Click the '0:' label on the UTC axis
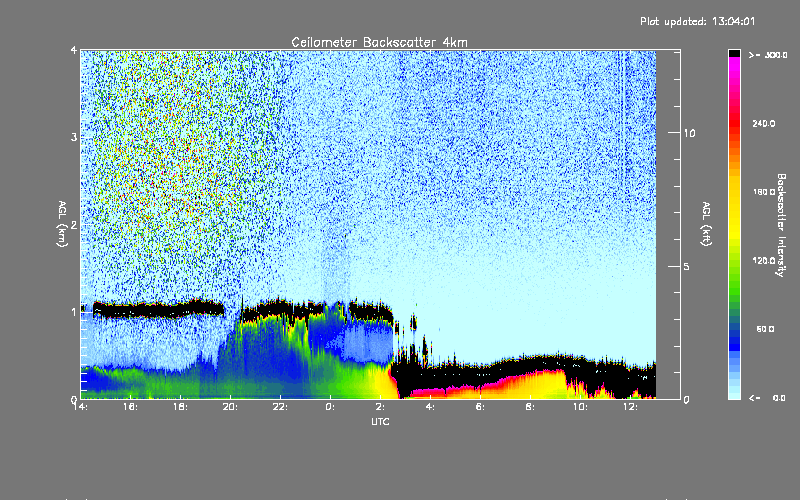This screenshot has width=800, height=500. (330, 407)
